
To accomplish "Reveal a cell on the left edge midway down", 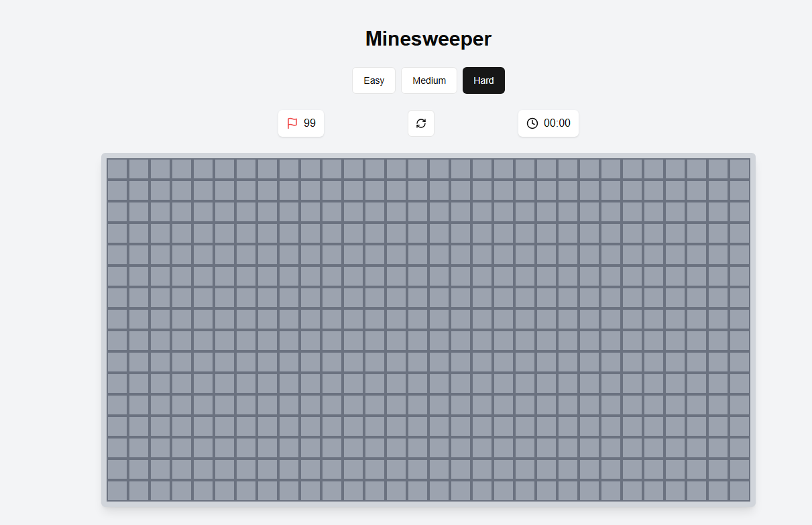I will tap(117, 329).
